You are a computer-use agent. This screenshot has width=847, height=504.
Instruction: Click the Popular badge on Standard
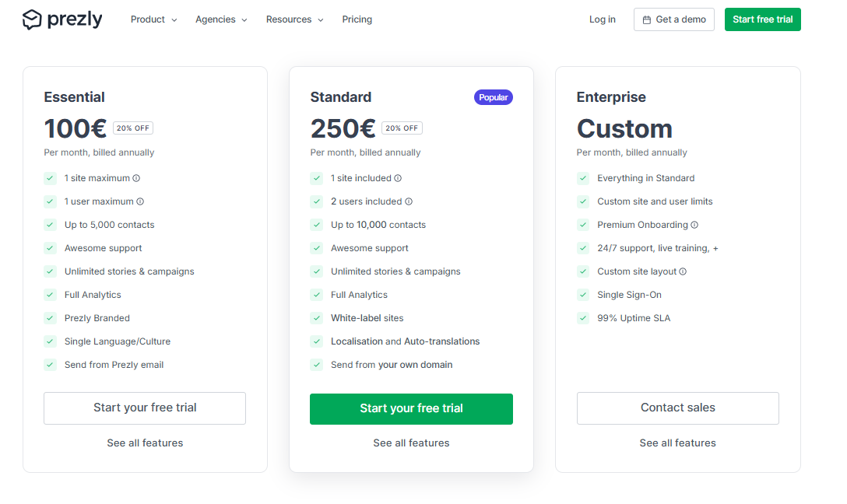(x=494, y=97)
